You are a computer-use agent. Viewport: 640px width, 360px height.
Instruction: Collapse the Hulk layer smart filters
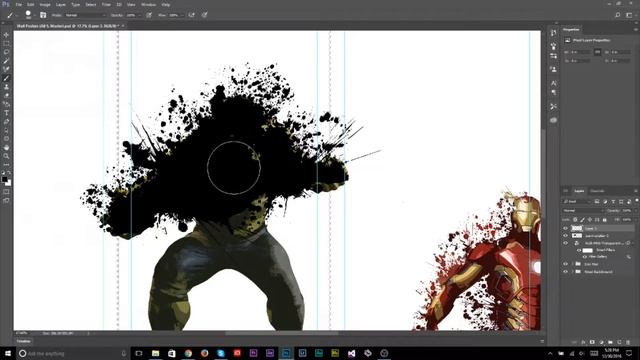pos(633,243)
